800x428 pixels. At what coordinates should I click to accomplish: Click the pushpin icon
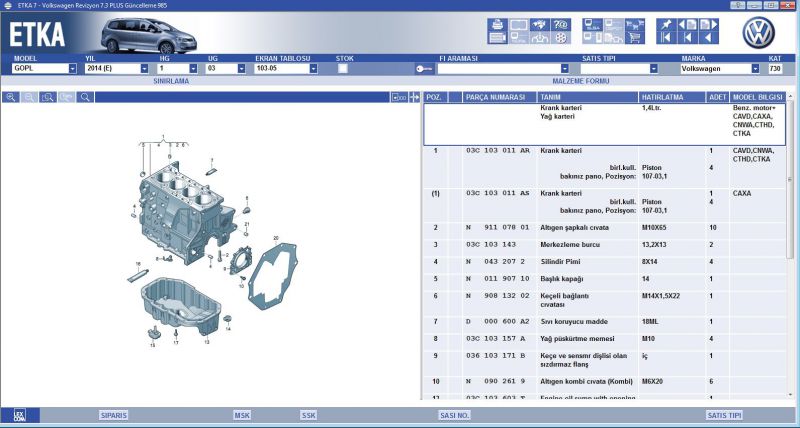tap(666, 24)
